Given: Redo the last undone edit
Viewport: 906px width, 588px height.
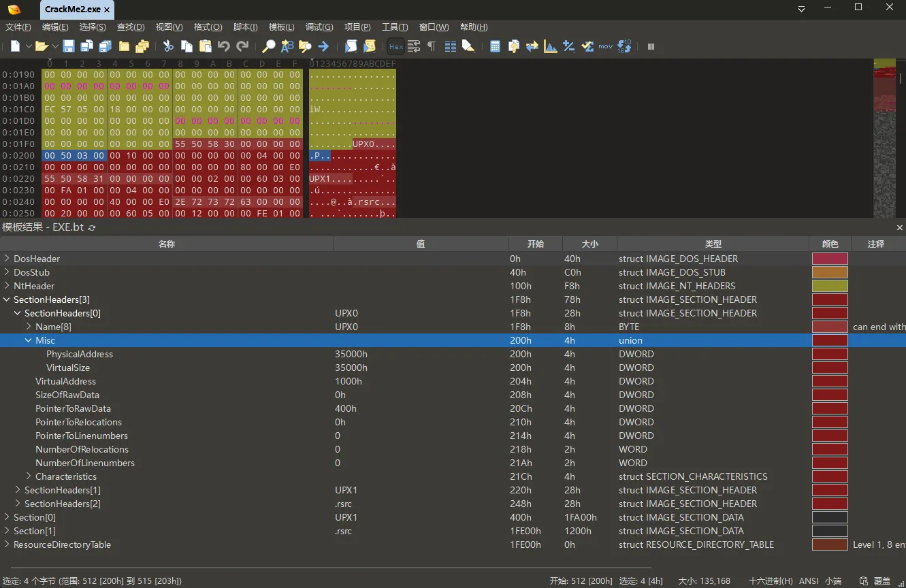Looking at the screenshot, I should tap(242, 46).
